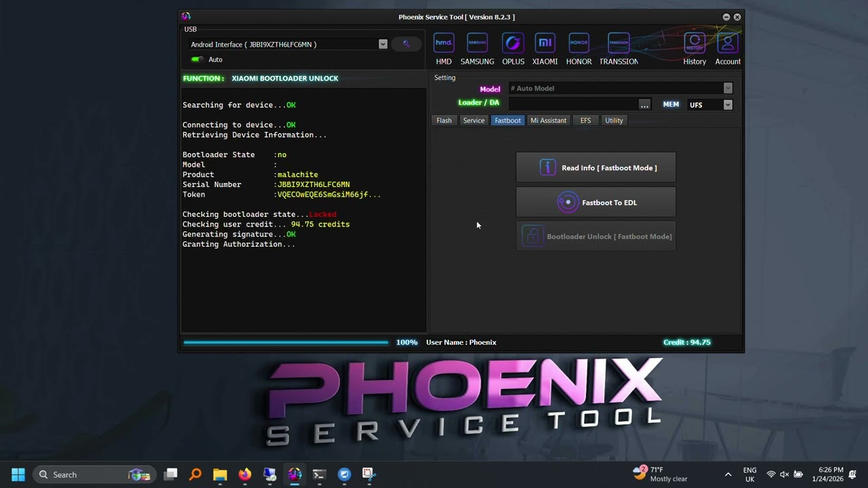
Task: Select the TRANSSION brand icon
Action: coord(618,43)
